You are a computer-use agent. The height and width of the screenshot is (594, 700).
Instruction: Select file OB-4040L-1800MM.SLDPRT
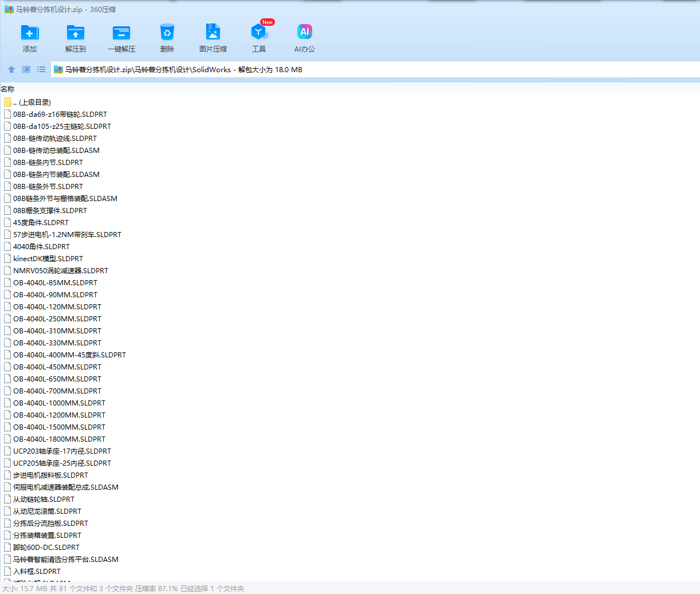60,439
